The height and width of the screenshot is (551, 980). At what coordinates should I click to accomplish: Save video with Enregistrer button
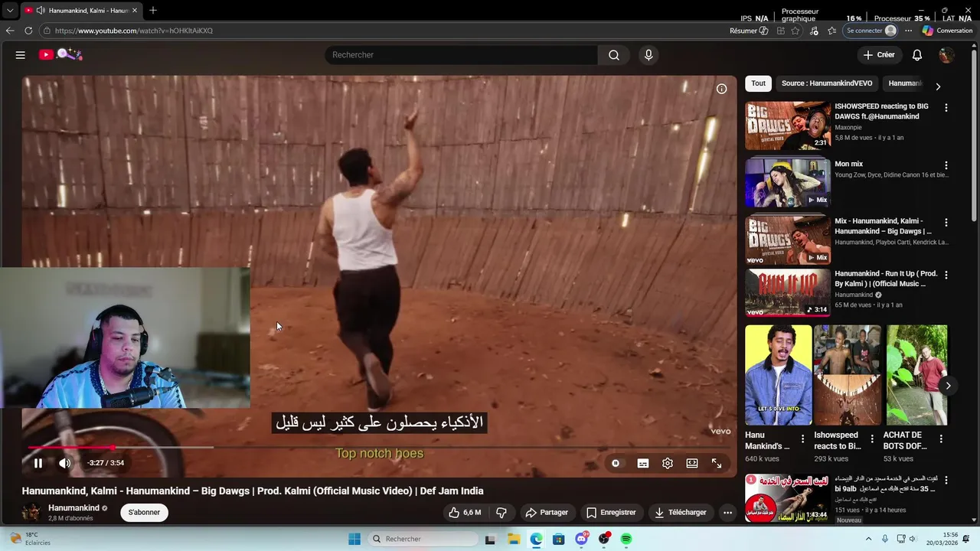point(611,512)
